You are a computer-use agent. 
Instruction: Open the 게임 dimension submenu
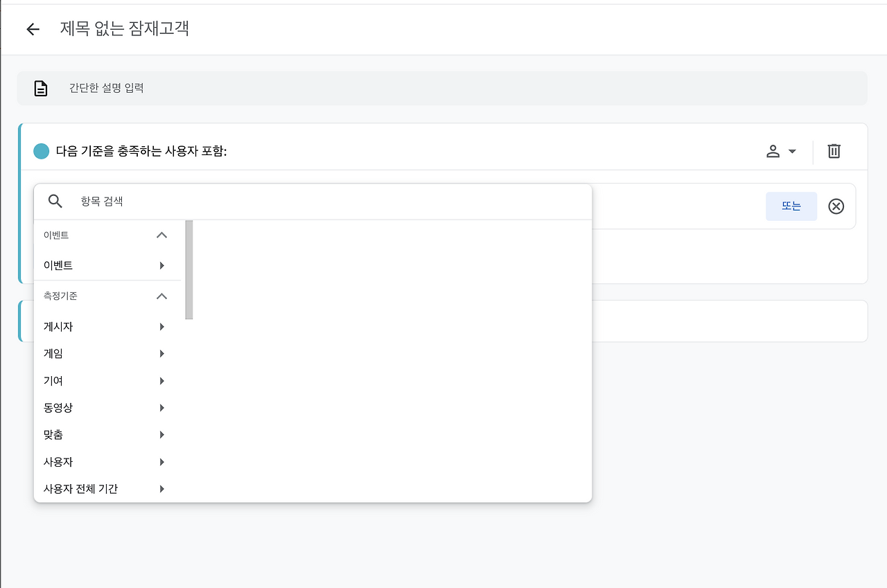pos(161,353)
